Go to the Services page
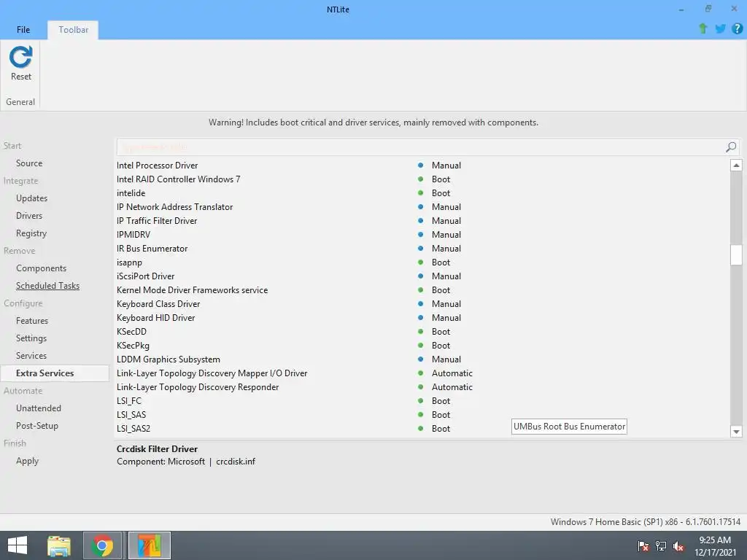 tap(31, 356)
